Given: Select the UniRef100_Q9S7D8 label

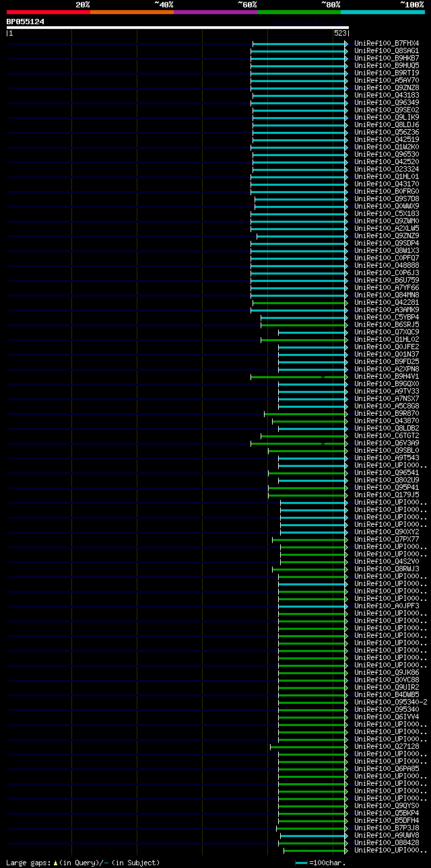Looking at the screenshot, I should click(x=387, y=198).
